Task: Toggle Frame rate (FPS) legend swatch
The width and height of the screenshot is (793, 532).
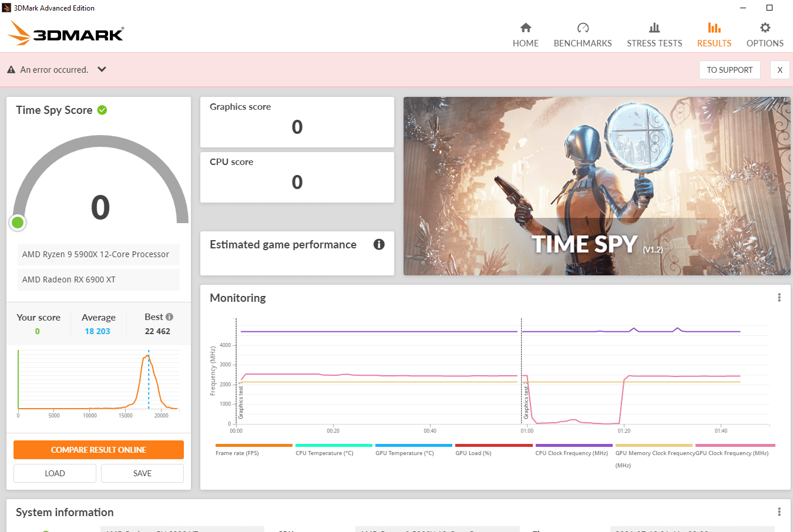Action: [254, 445]
